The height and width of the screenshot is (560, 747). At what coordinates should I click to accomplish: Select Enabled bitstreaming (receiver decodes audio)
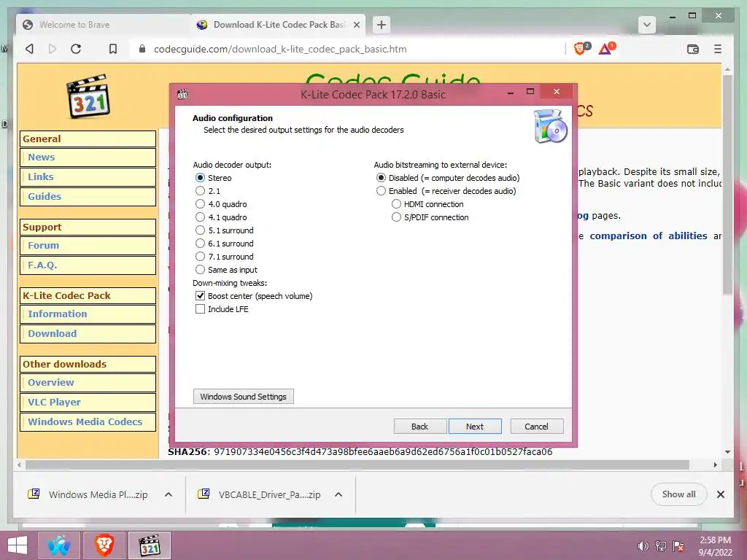pyautogui.click(x=446, y=191)
